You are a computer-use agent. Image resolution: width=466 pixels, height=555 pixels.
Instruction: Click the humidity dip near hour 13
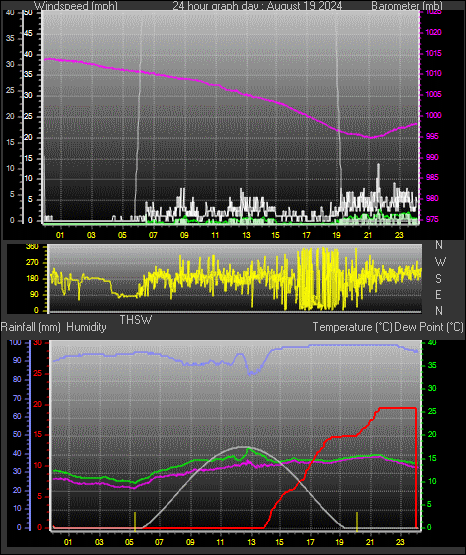[x=252, y=373]
